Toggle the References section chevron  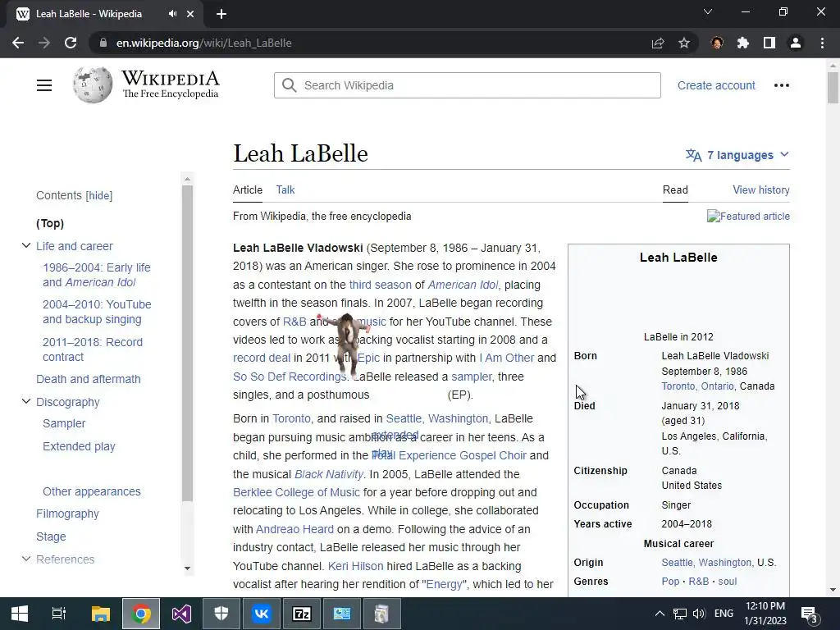(x=25, y=559)
